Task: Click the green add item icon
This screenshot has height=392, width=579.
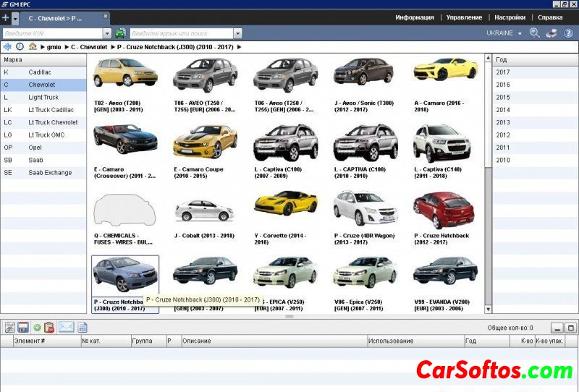Action: (37, 328)
